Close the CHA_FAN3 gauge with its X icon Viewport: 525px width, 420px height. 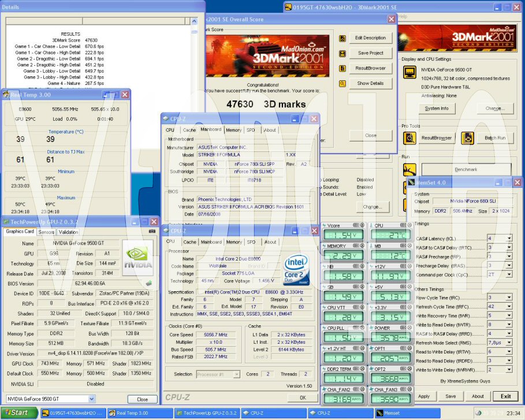(409, 389)
